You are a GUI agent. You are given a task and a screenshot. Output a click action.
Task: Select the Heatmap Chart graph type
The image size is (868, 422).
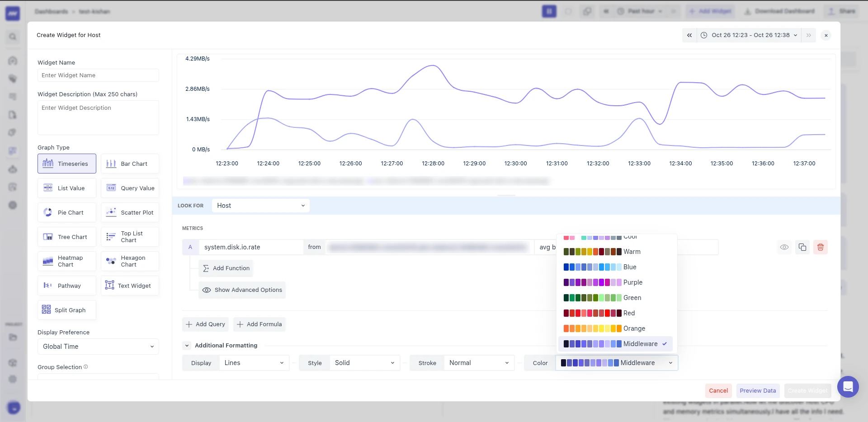point(67,261)
